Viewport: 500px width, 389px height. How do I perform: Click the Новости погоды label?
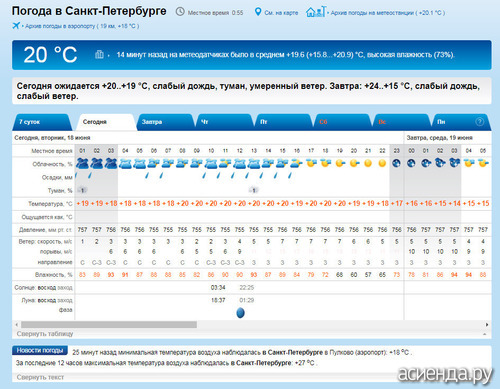pos(40,350)
